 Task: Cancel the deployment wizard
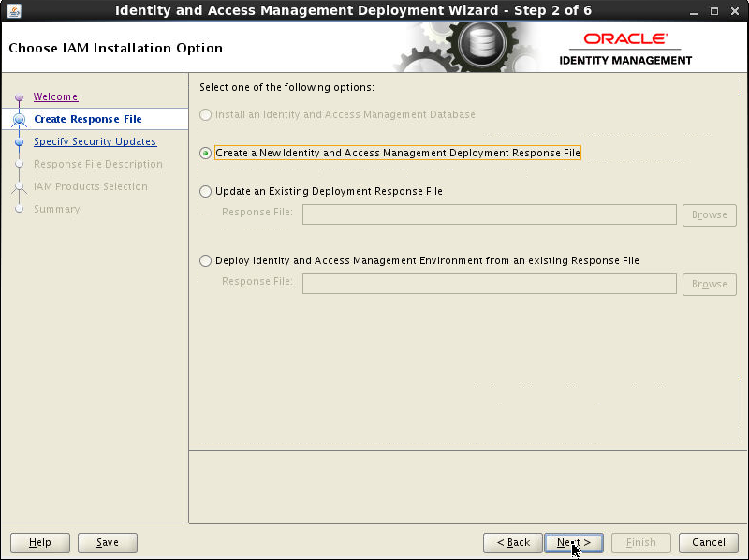coord(708,542)
